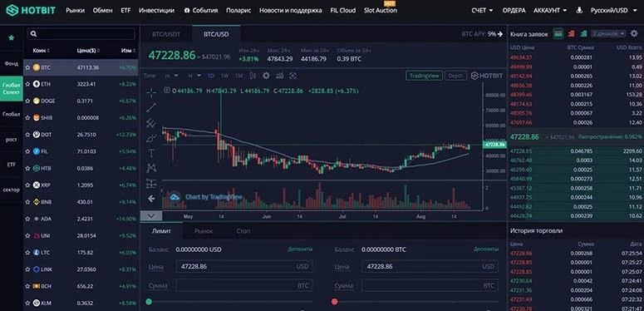Open the Русский/USD language dropdown

pyautogui.click(x=612, y=10)
